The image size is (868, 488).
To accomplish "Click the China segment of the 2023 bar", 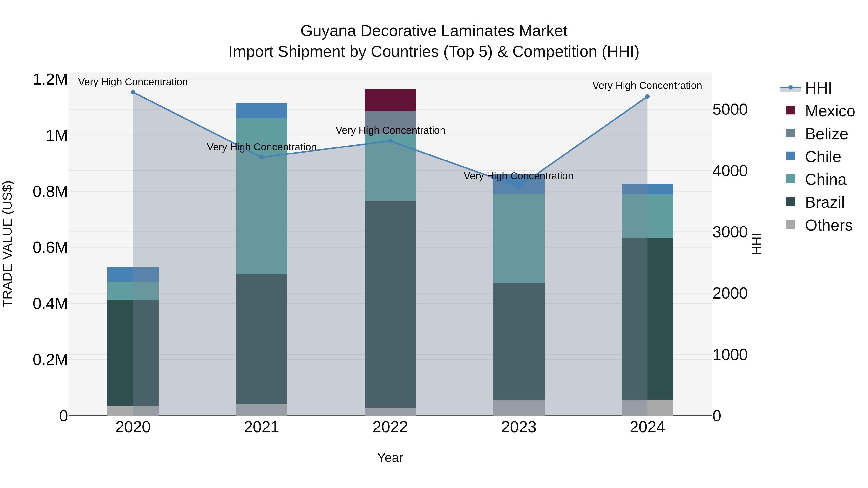I will 519,238.
